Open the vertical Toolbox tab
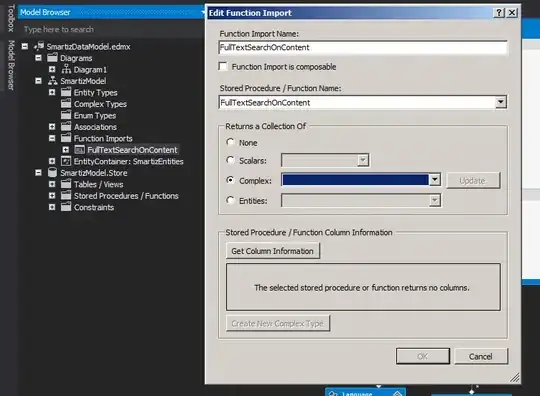Screen dimensions: 540x396 pyautogui.click(x=11, y=18)
